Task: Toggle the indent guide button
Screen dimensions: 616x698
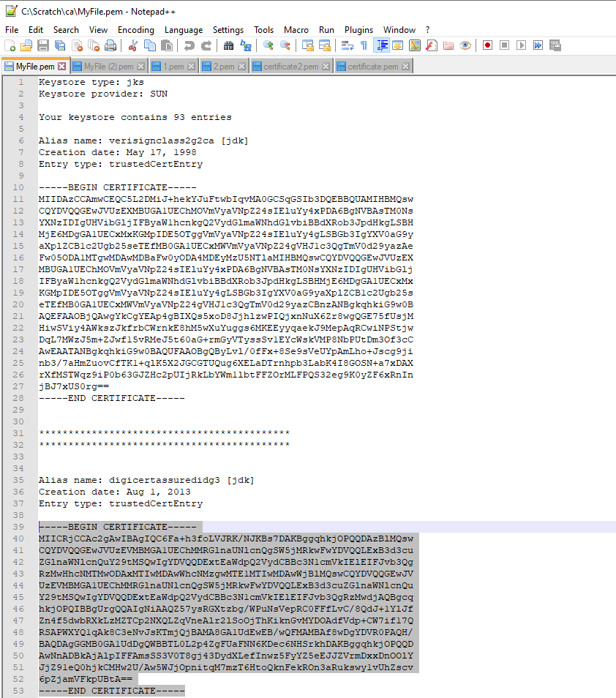Action: click(x=381, y=45)
